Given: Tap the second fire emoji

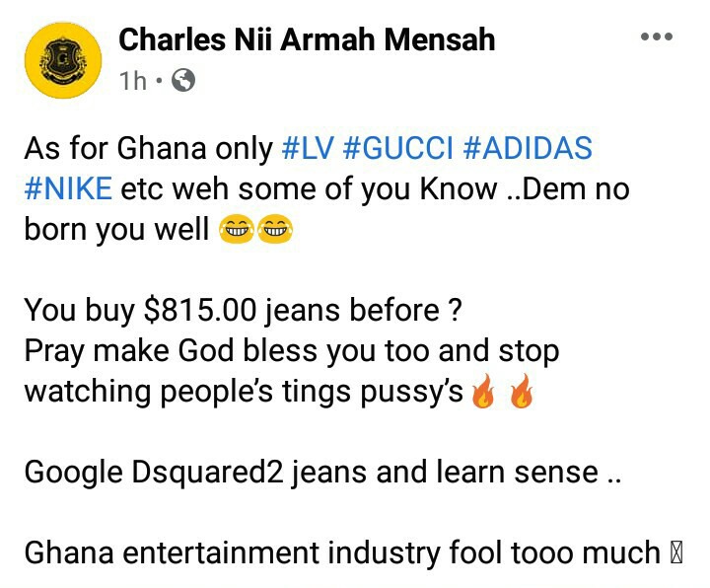Looking at the screenshot, I should pos(522,392).
